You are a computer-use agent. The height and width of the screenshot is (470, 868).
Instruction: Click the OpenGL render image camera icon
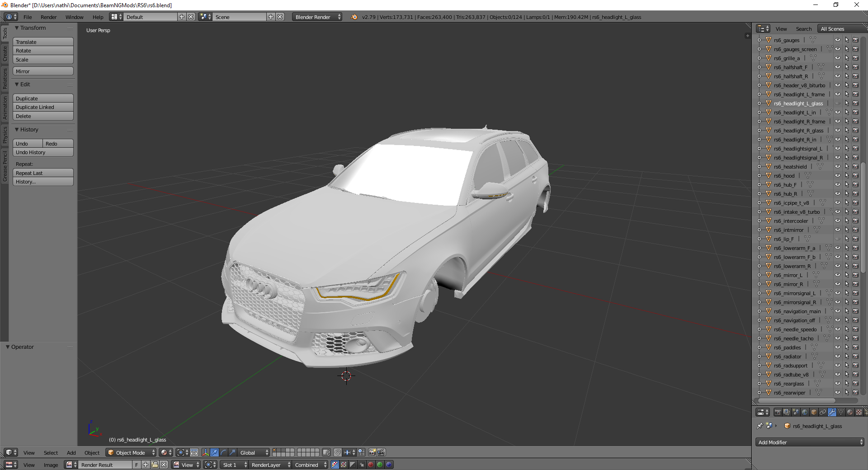pyautogui.click(x=372, y=452)
